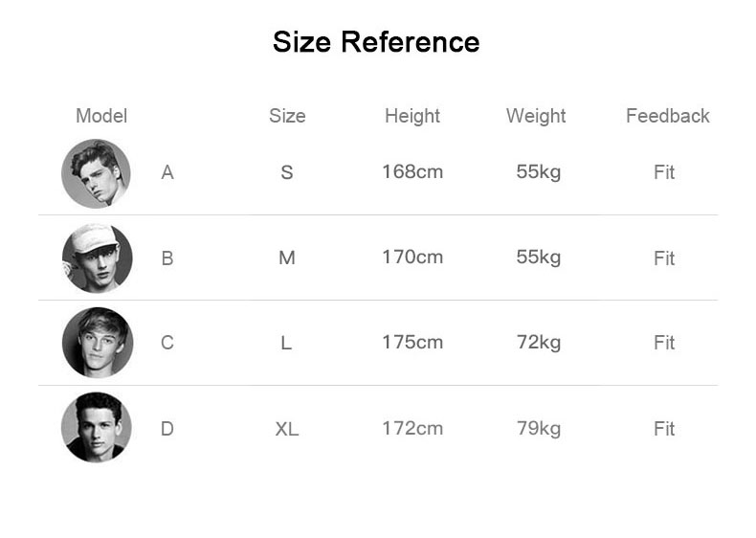Select the size M cell
The height and width of the screenshot is (538, 756).
tap(287, 258)
